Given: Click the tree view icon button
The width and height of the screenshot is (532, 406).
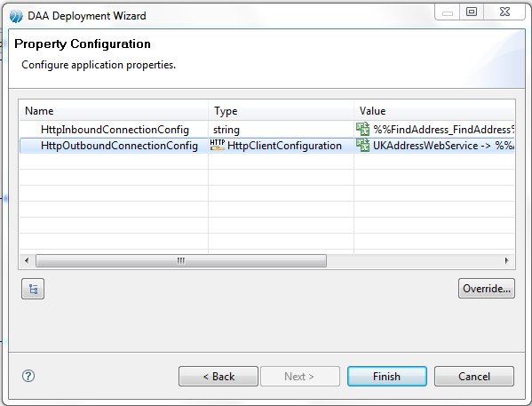Looking at the screenshot, I should coord(33,289).
